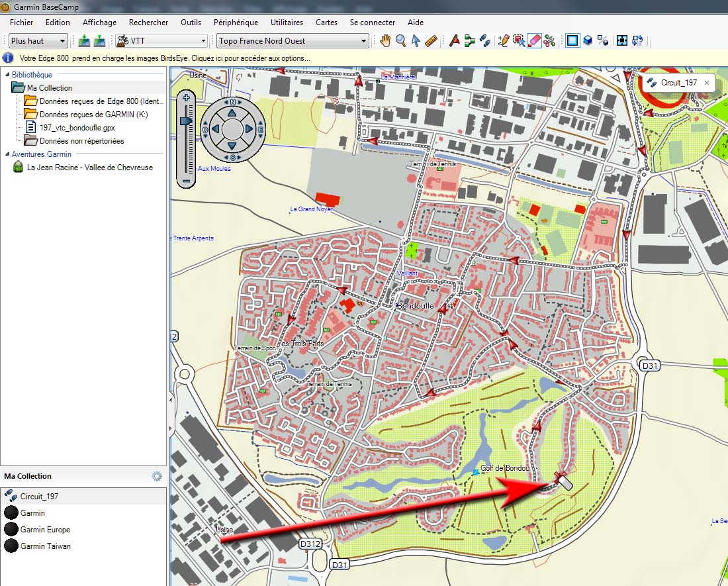Click Receive from device toolbar icon

(x=99, y=41)
